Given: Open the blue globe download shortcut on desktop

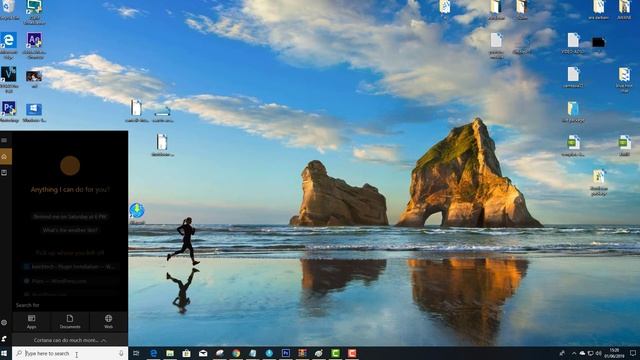Looking at the screenshot, I should tap(137, 212).
